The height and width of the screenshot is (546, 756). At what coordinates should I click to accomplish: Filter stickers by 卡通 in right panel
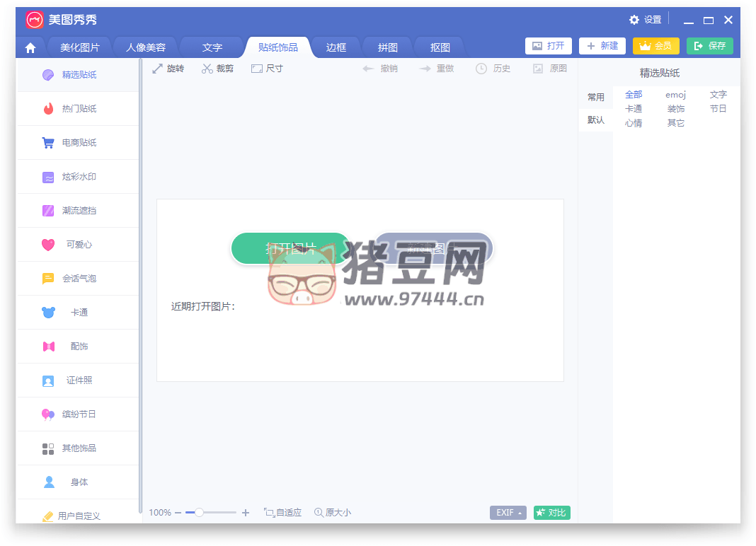pos(634,109)
